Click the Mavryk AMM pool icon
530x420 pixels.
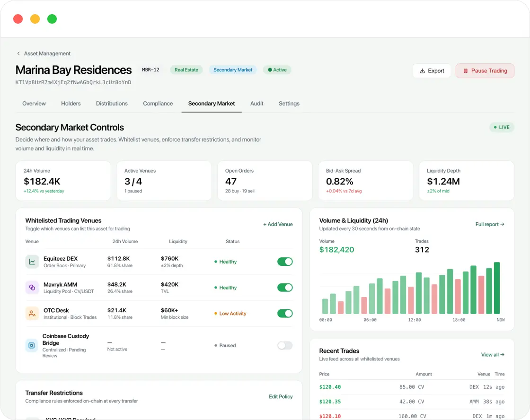[x=32, y=288]
